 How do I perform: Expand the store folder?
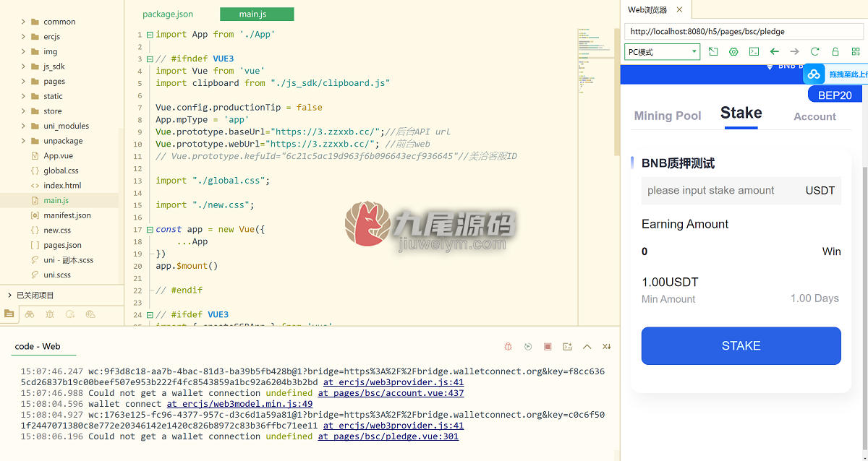click(23, 111)
